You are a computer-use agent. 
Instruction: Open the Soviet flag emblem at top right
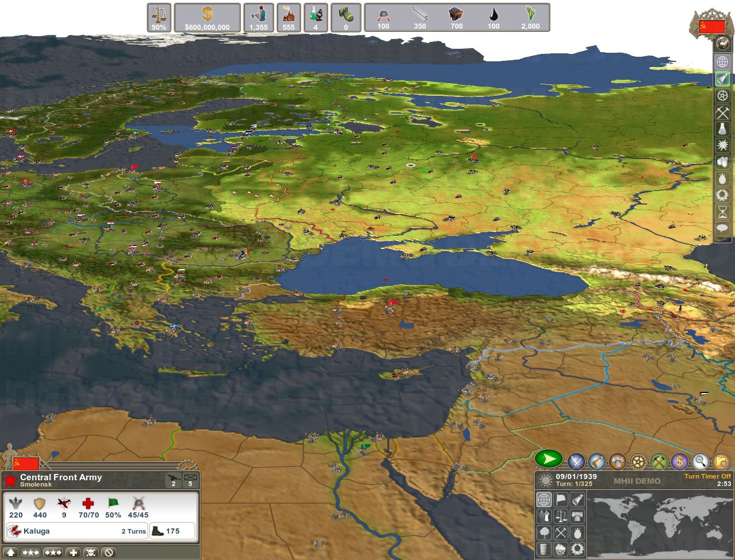click(x=712, y=26)
